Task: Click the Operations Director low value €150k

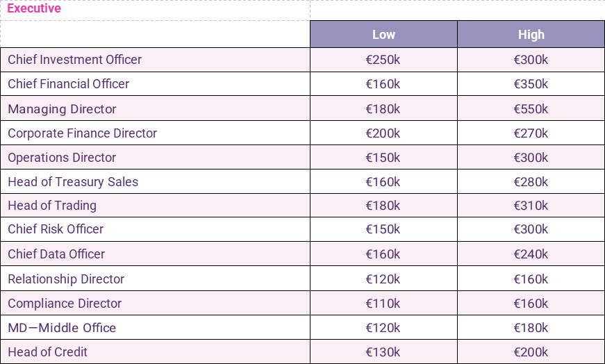Action: pyautogui.click(x=383, y=158)
